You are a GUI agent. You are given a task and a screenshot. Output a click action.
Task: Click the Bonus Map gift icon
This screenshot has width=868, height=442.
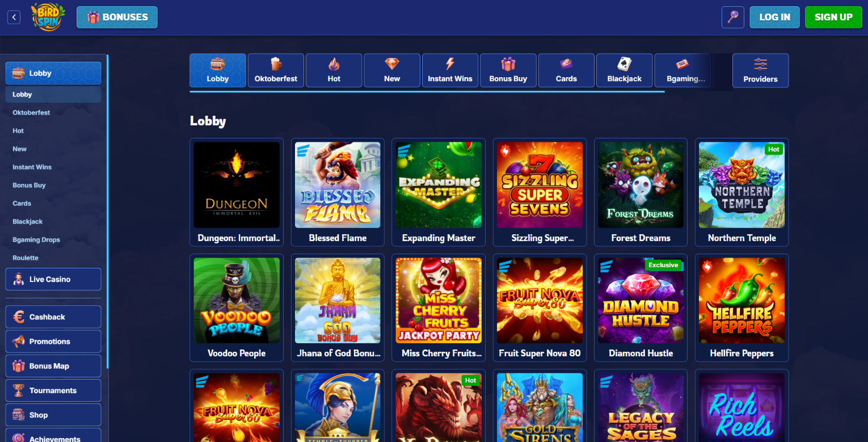point(19,366)
